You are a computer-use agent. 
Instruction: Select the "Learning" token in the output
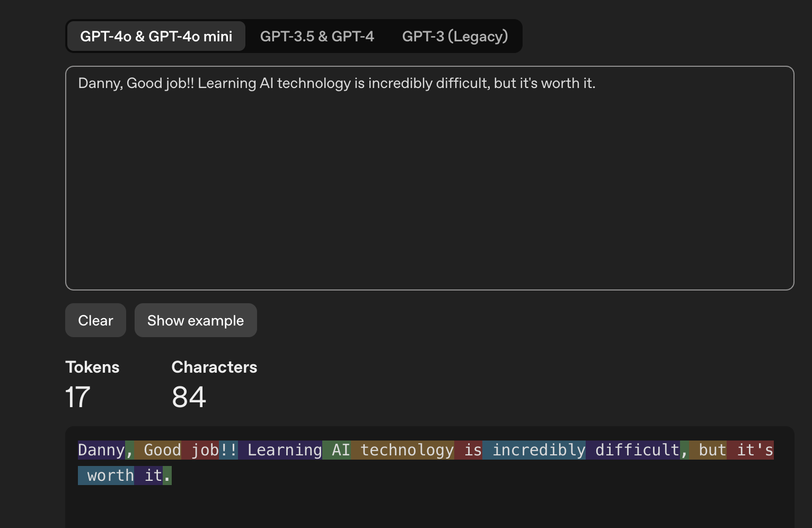click(x=281, y=450)
